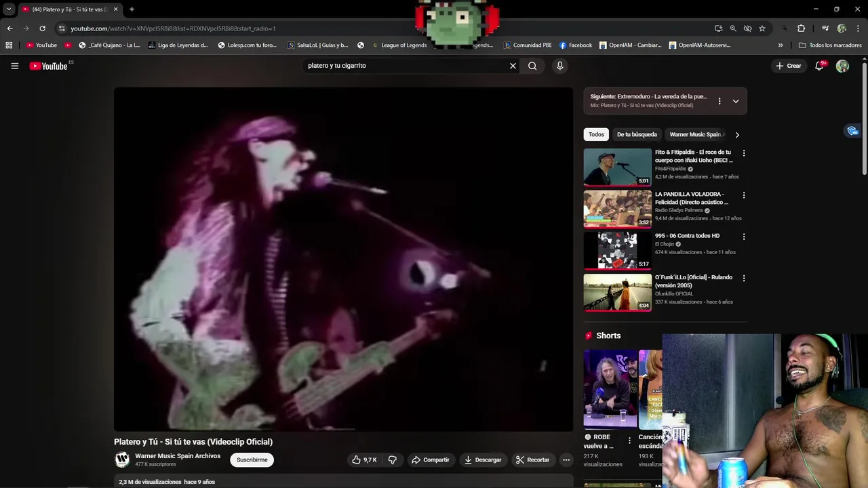Show more bookmarks chevron

click(781, 45)
